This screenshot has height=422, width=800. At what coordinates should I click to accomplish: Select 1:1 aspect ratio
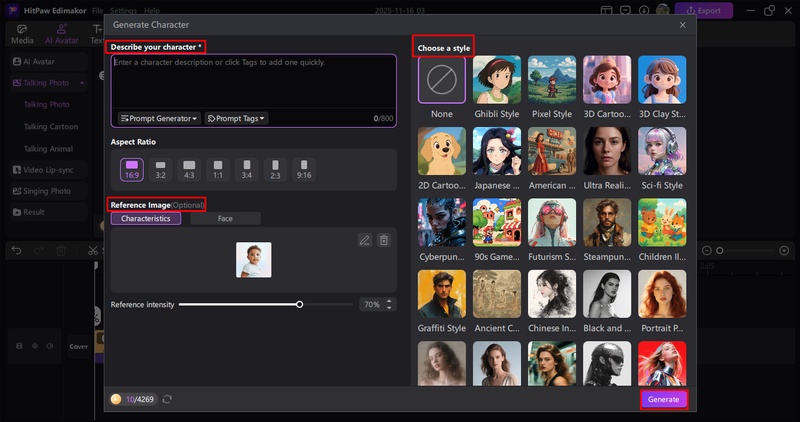pyautogui.click(x=218, y=169)
